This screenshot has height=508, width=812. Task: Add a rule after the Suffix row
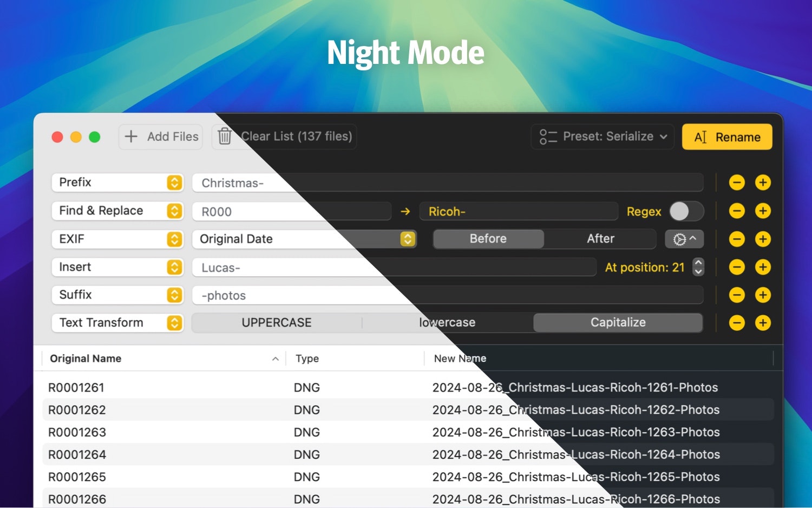[763, 295]
